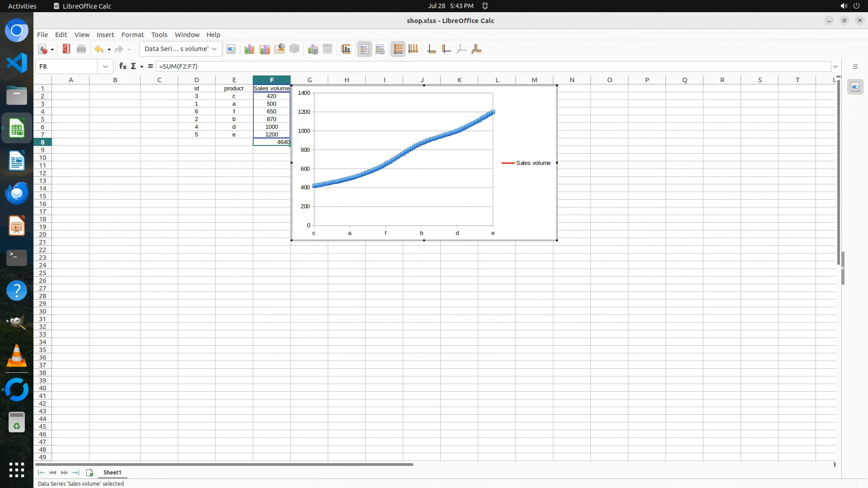Open the Format menu

click(132, 35)
